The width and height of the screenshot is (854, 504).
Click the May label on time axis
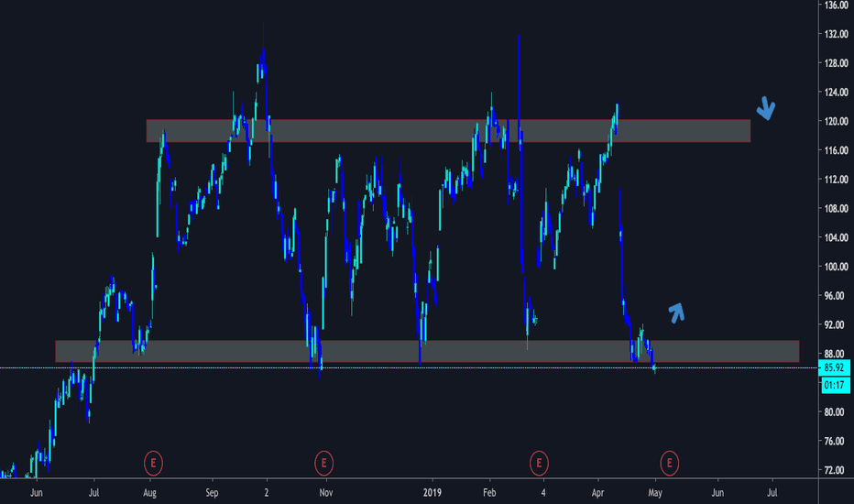pyautogui.click(x=655, y=493)
